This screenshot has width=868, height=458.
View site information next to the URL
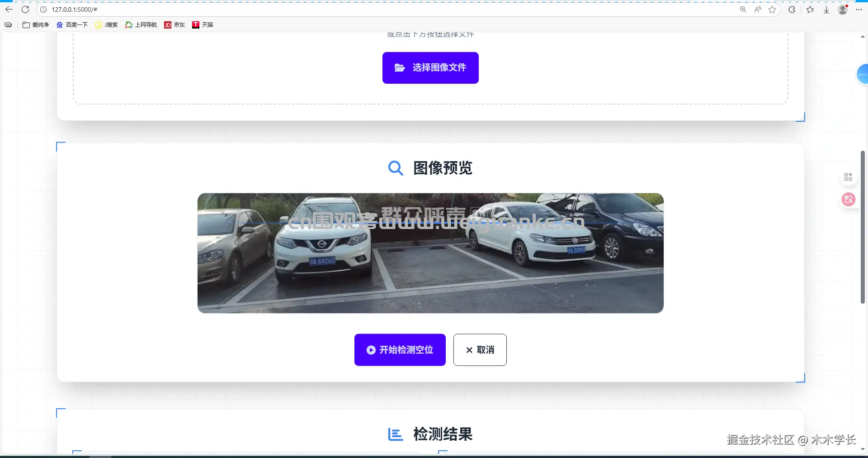pyautogui.click(x=43, y=10)
